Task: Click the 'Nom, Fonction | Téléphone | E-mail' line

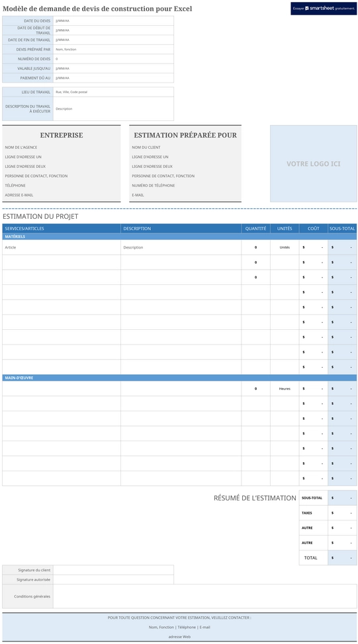Action: (x=179, y=627)
